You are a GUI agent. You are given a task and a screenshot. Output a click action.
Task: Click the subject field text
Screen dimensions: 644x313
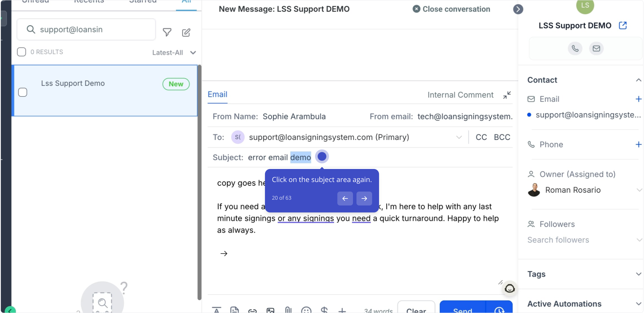pos(279,157)
